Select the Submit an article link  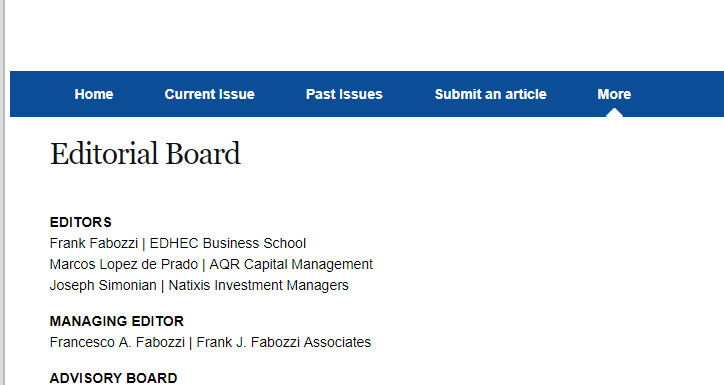tap(490, 94)
